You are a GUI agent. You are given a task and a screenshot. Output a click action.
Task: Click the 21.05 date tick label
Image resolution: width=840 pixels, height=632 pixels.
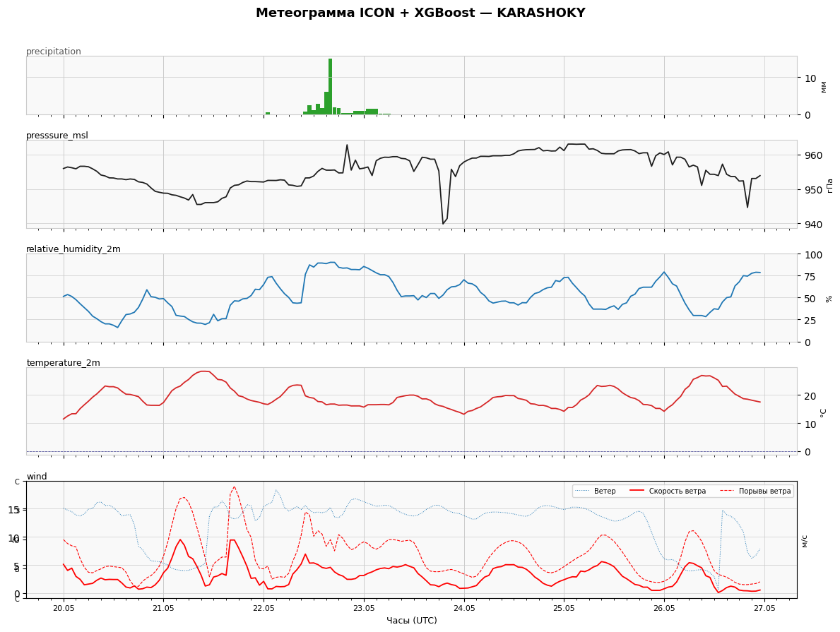163,609
